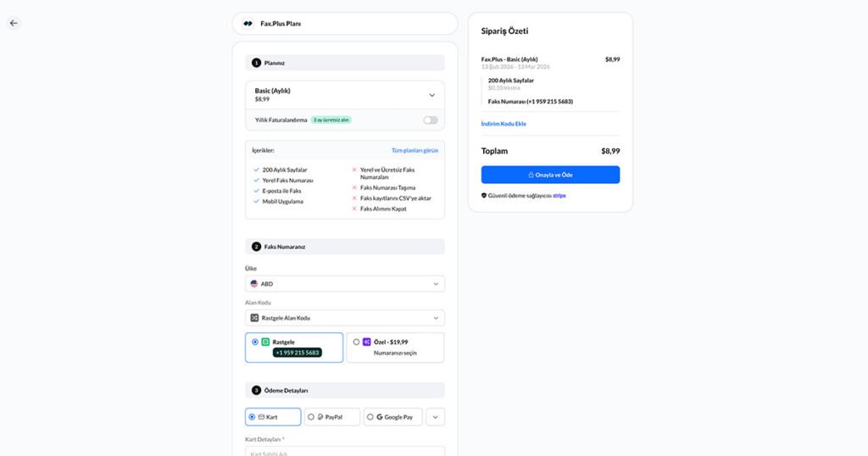Expand more payment methods chevron
This screenshot has width=868, height=456.
point(435,417)
